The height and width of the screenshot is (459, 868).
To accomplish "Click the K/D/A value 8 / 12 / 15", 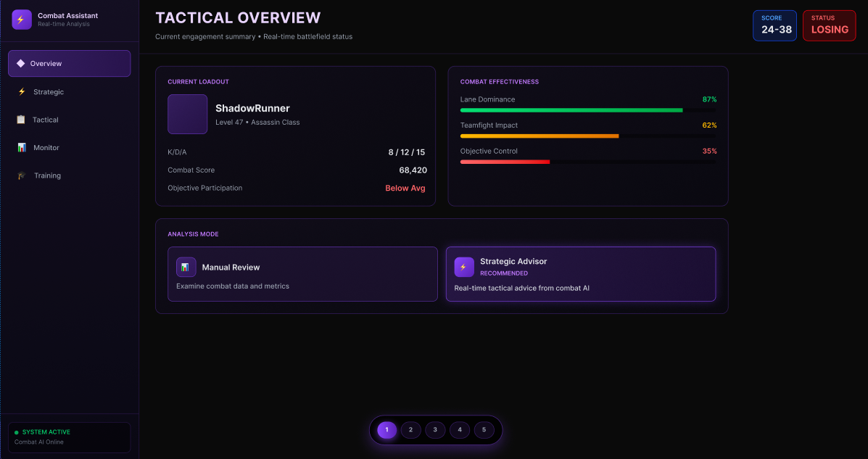I will click(406, 152).
